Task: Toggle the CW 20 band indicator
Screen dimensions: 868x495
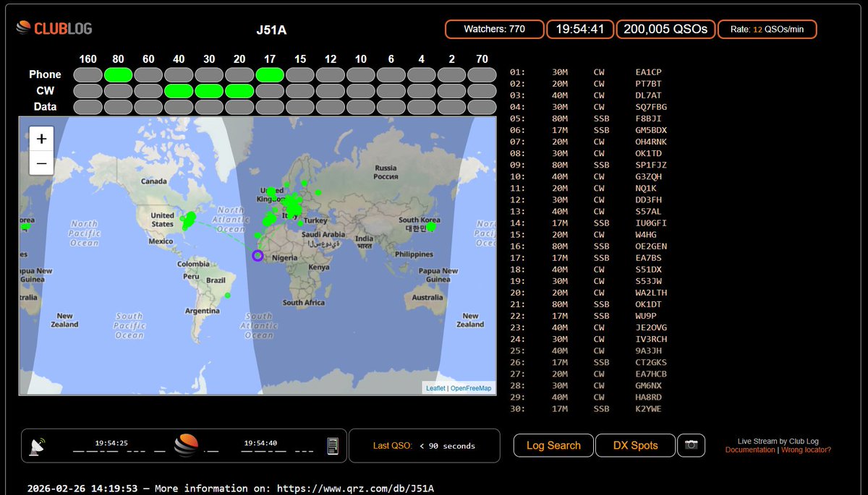Action: point(239,91)
